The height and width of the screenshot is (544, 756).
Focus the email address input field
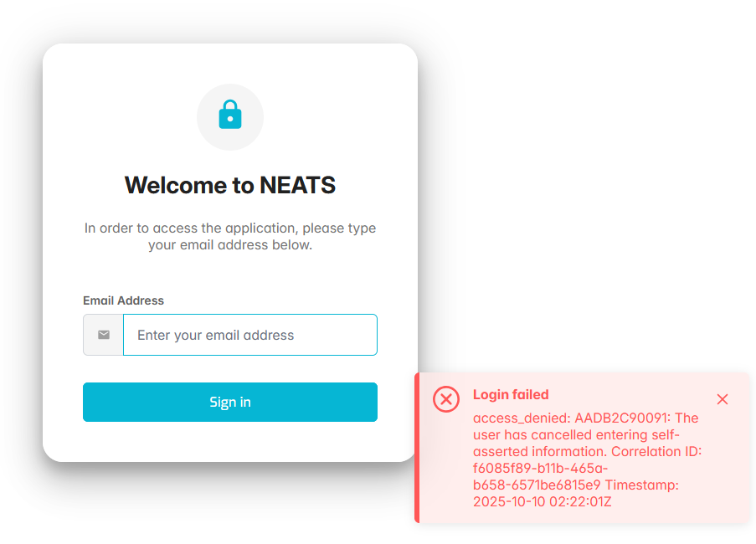click(250, 335)
